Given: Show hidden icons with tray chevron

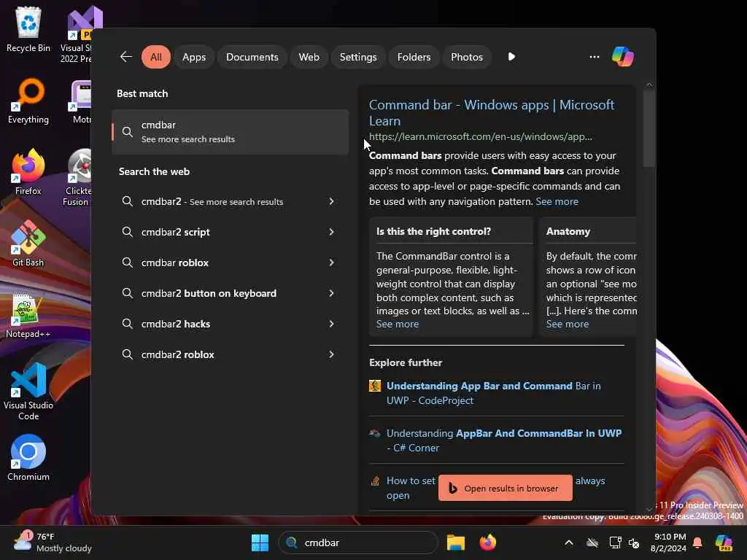Looking at the screenshot, I should pyautogui.click(x=569, y=542).
